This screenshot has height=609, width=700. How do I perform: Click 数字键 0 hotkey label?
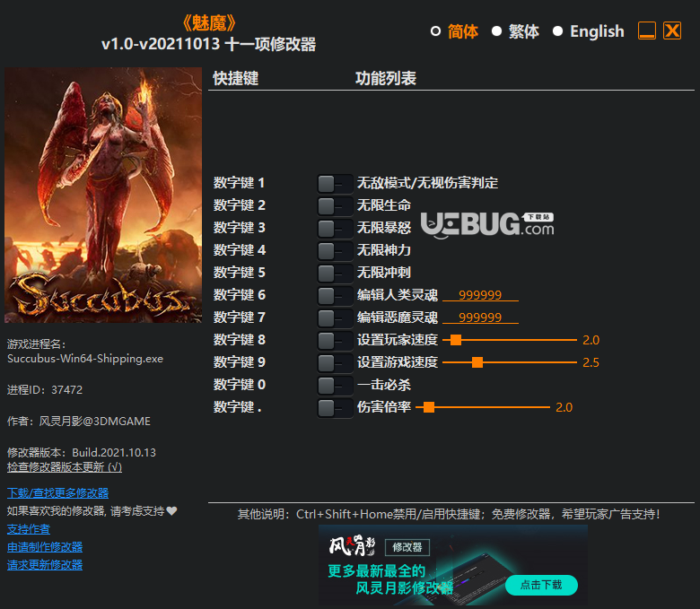click(x=240, y=385)
